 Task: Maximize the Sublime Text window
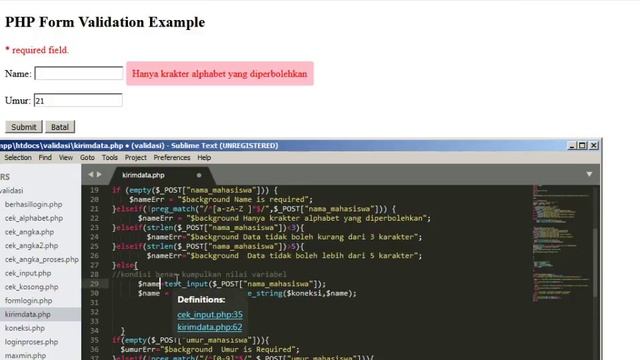coord(582,145)
